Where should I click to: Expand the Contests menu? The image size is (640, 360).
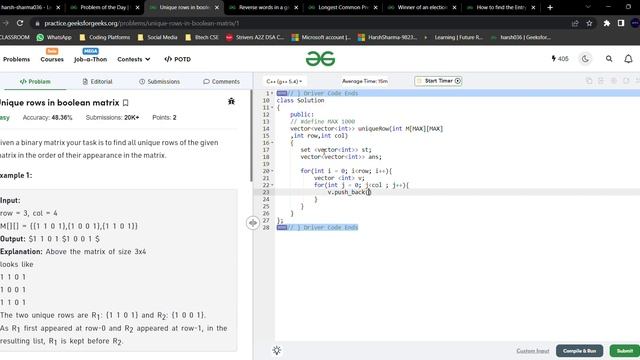[134, 59]
